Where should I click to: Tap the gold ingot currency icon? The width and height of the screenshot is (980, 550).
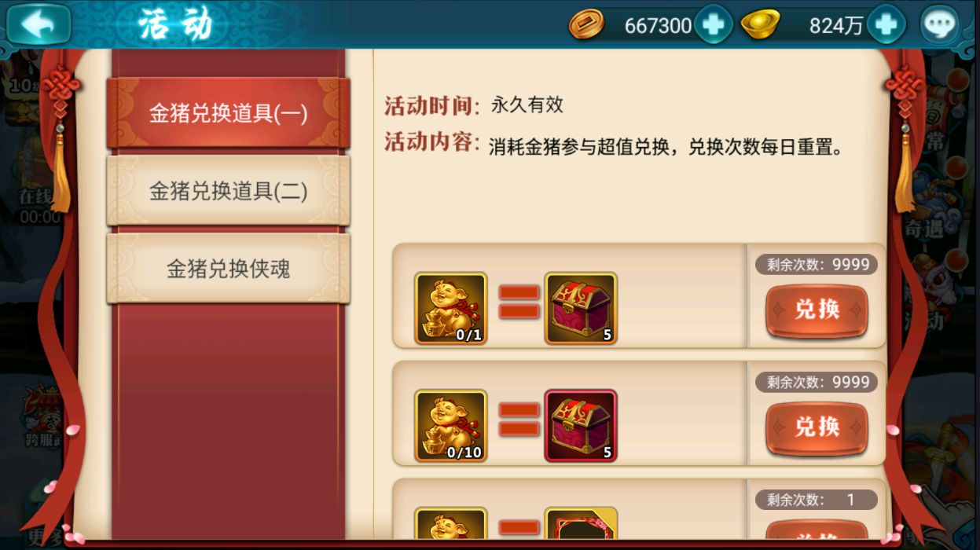(x=760, y=24)
